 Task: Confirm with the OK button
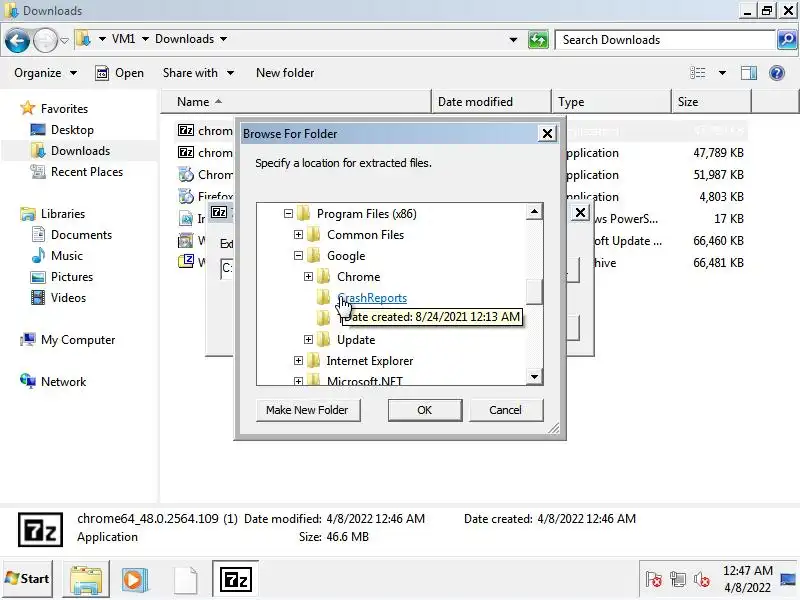coord(424,410)
